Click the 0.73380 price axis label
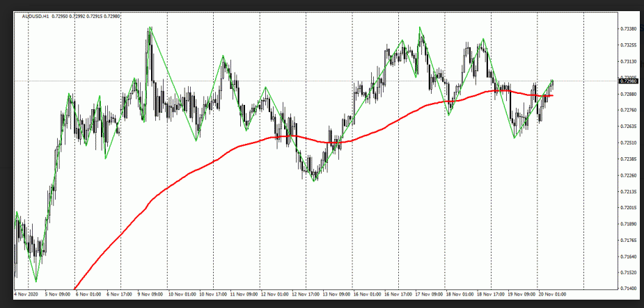 (x=629, y=29)
